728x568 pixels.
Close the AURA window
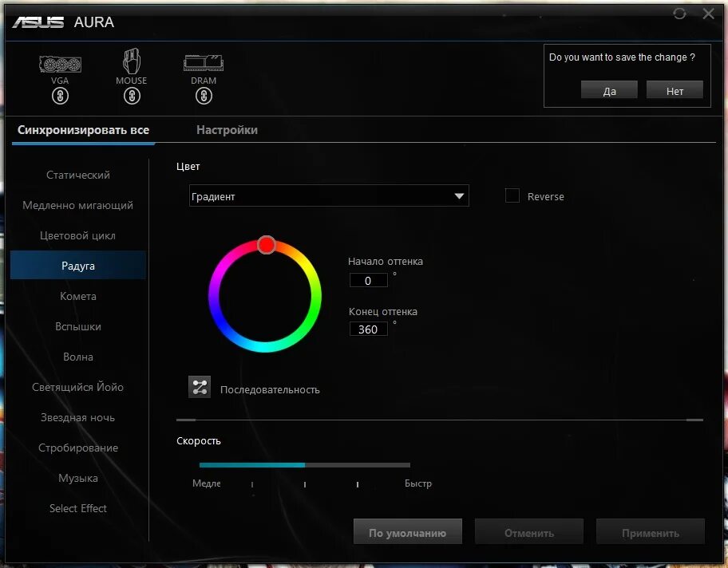[x=709, y=14]
